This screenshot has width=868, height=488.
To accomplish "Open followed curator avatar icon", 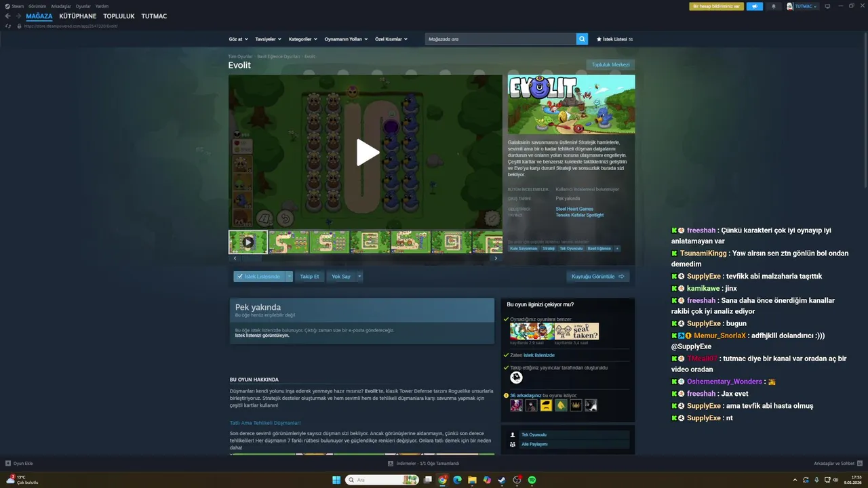I will click(516, 378).
